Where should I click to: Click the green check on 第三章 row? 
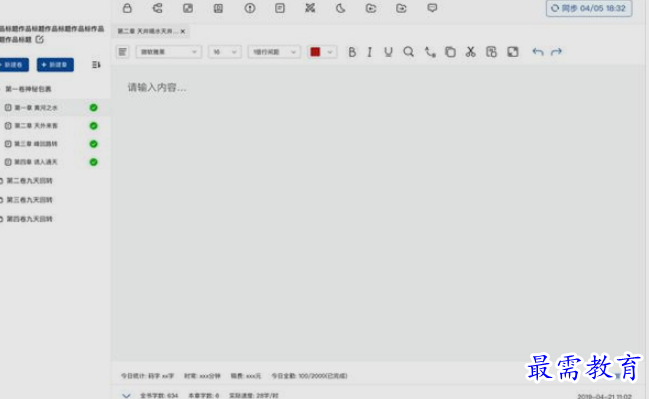point(94,144)
